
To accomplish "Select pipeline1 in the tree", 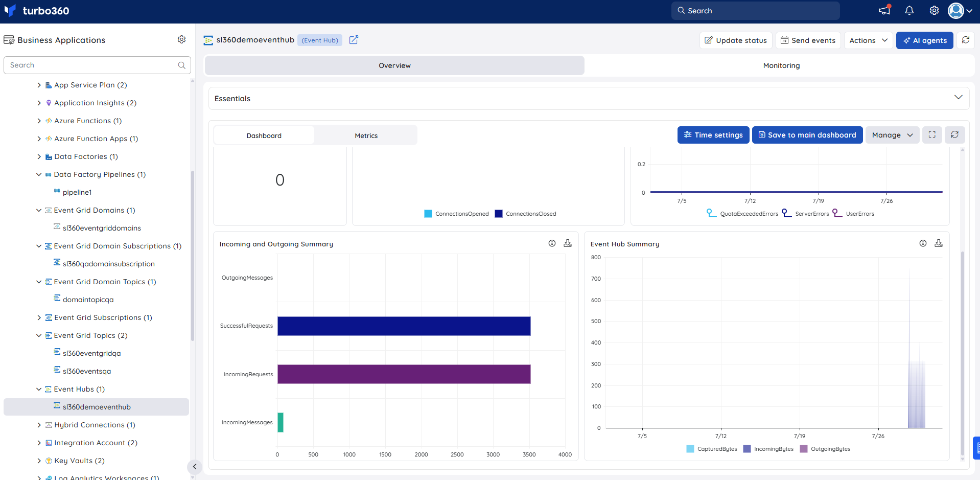I will pyautogui.click(x=77, y=192).
